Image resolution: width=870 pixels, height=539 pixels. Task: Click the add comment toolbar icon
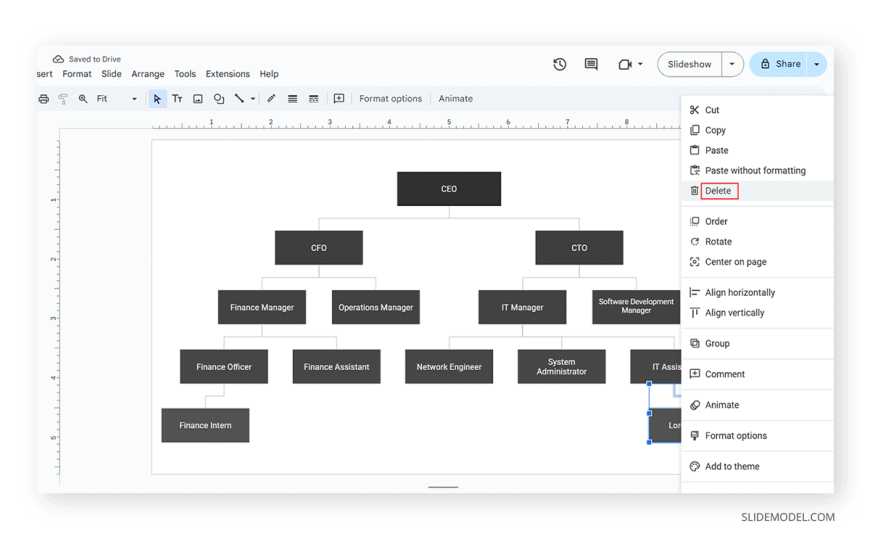(339, 99)
